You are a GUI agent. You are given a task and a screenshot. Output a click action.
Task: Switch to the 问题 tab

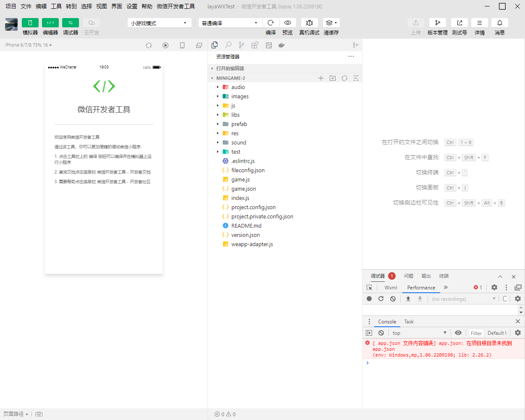tap(409, 276)
